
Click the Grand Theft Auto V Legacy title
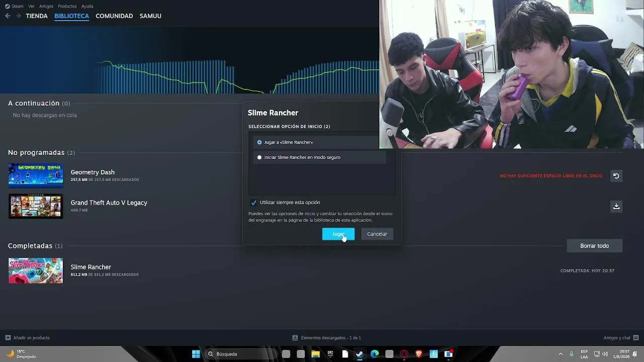point(109,203)
